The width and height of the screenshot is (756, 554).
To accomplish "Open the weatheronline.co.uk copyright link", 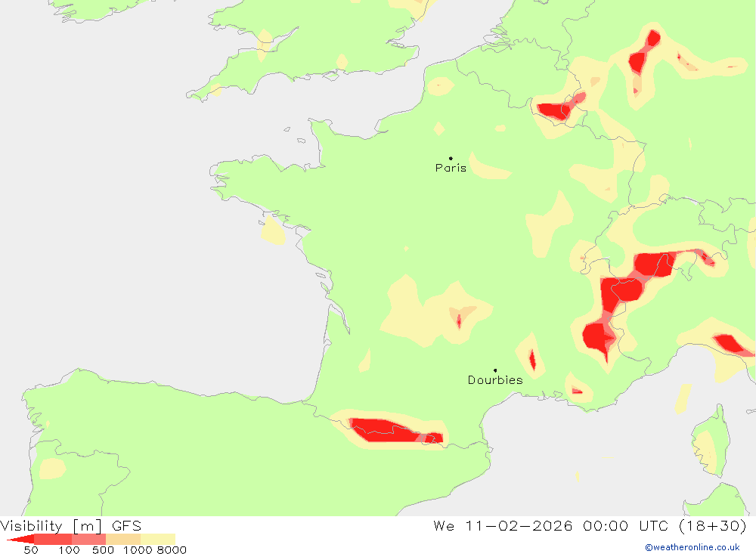I will click(x=692, y=547).
